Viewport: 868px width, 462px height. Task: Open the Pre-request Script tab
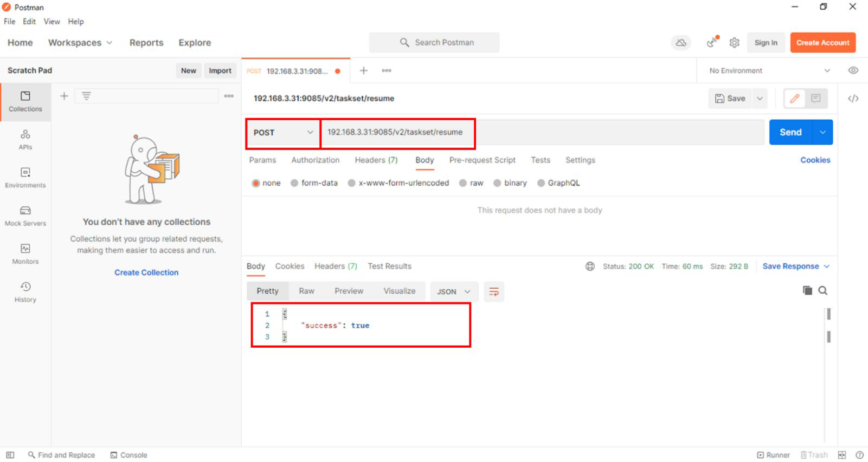tap(482, 160)
